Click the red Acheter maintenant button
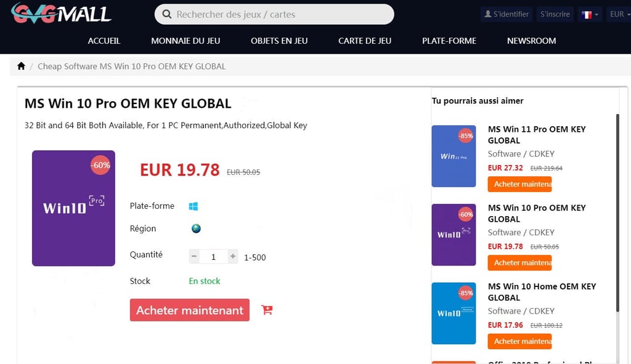 tap(190, 310)
